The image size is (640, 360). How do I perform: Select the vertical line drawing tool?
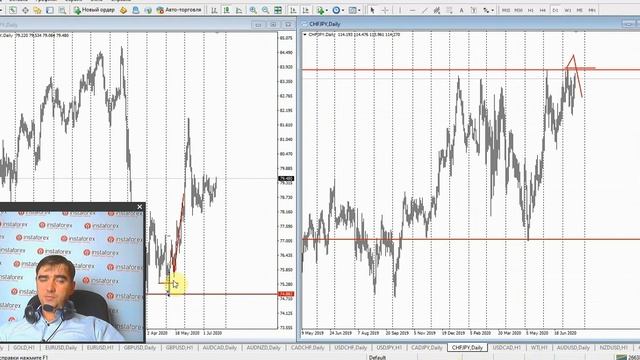coord(400,10)
